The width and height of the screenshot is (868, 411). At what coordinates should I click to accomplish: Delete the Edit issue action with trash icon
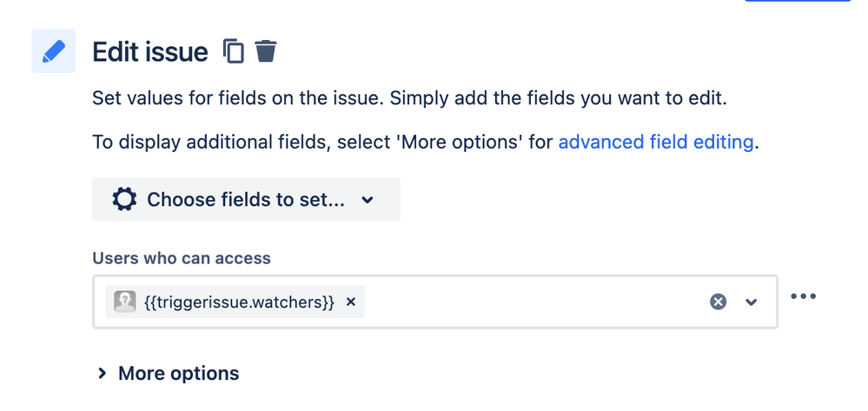(266, 51)
